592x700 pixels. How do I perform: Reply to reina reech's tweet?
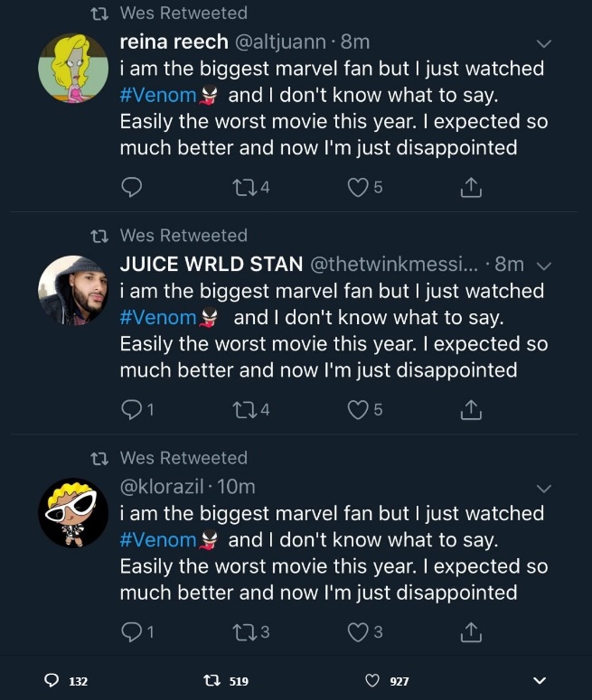(x=131, y=187)
